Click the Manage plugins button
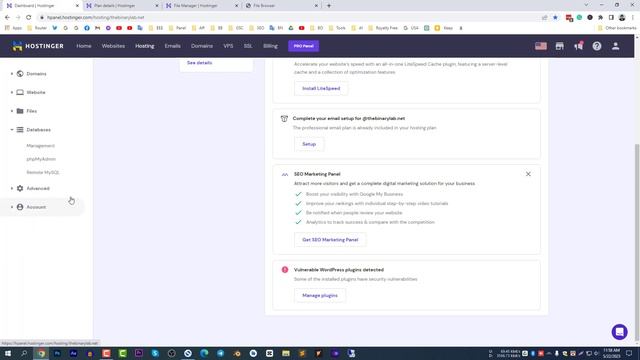 click(x=320, y=296)
